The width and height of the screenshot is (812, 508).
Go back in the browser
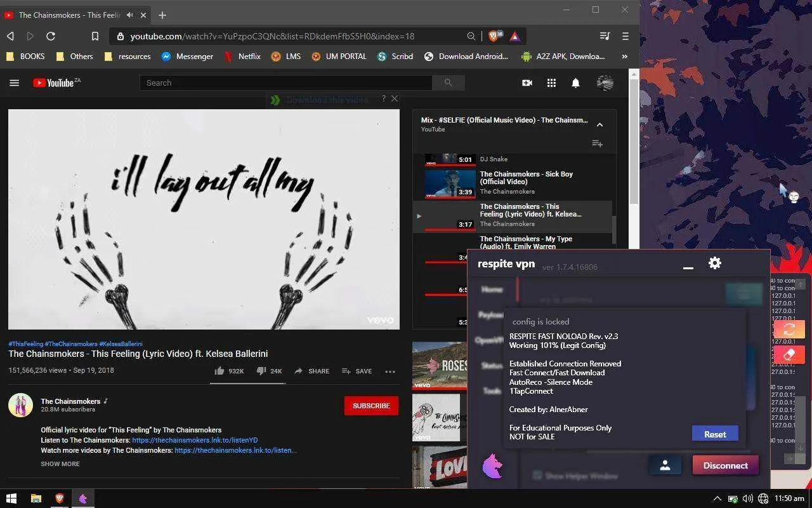(10, 36)
